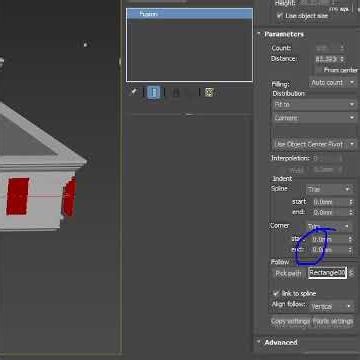Toggle link to spline checkbox

(276, 293)
